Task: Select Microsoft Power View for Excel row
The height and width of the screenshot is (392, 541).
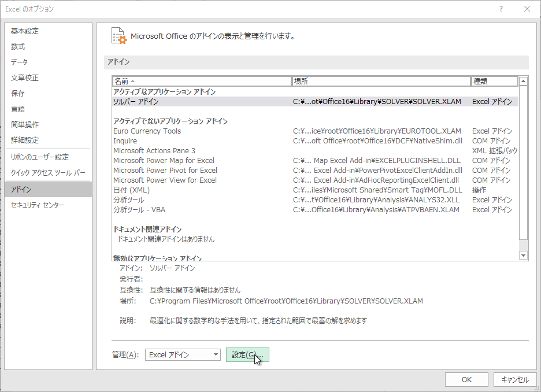Action: pyautogui.click(x=315, y=180)
